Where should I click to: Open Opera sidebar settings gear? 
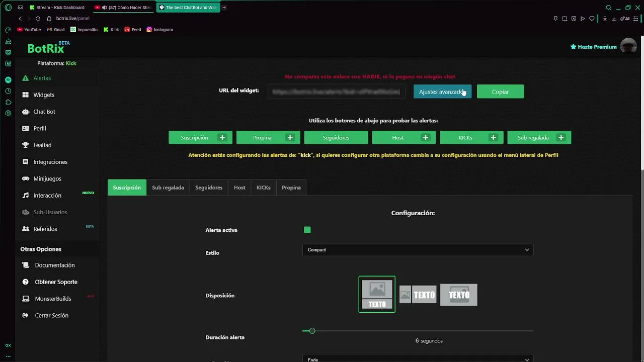click(x=8, y=113)
